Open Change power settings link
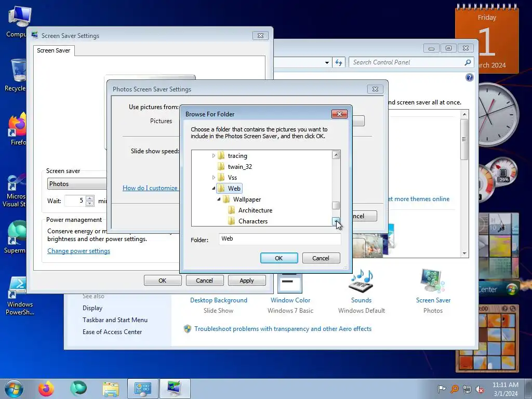 point(79,251)
